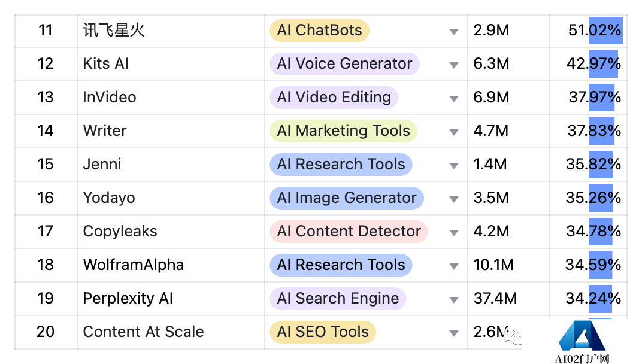Screen dimensions: 642x364
Task: Expand dropdown arrow beside AI SEO Tools
Action: (453, 333)
